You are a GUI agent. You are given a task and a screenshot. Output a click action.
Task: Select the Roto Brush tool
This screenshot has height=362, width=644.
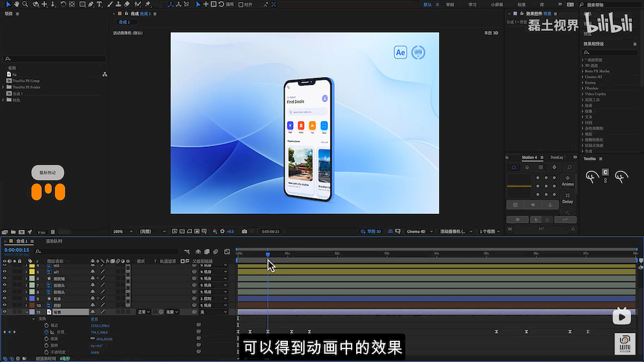[x=138, y=4]
